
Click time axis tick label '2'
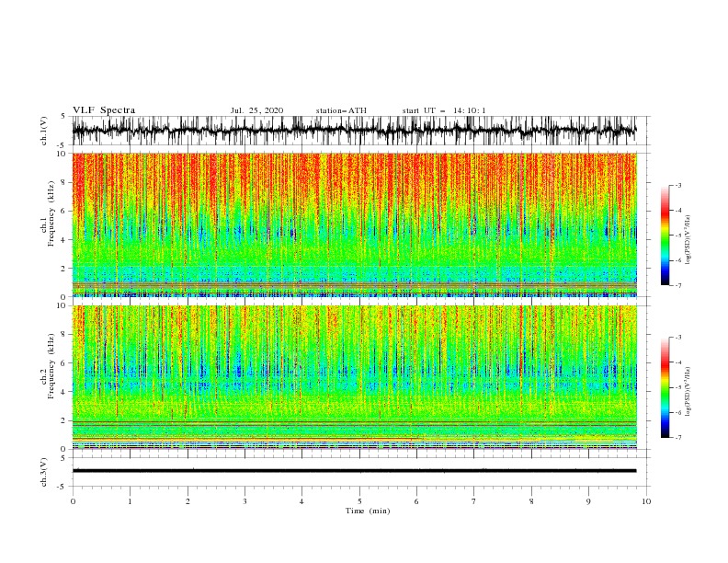(x=188, y=501)
